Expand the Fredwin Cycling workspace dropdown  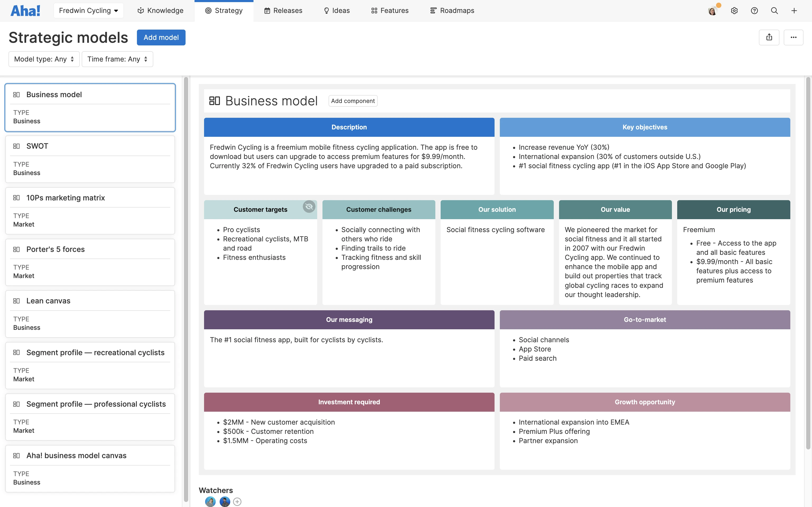tap(89, 11)
